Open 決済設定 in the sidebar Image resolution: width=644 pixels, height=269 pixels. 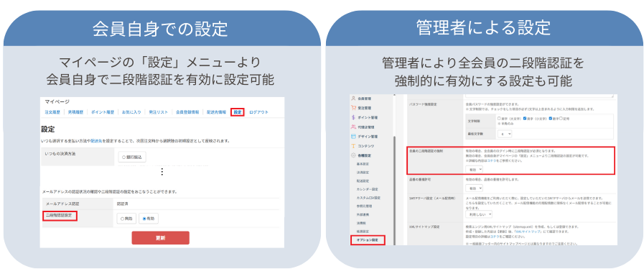tap(363, 173)
